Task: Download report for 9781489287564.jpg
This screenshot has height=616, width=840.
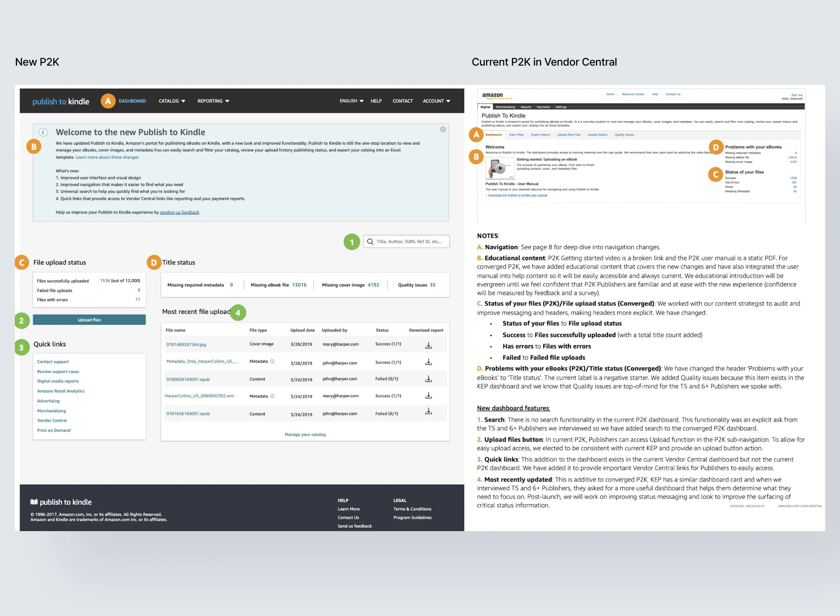Action: coord(428,345)
